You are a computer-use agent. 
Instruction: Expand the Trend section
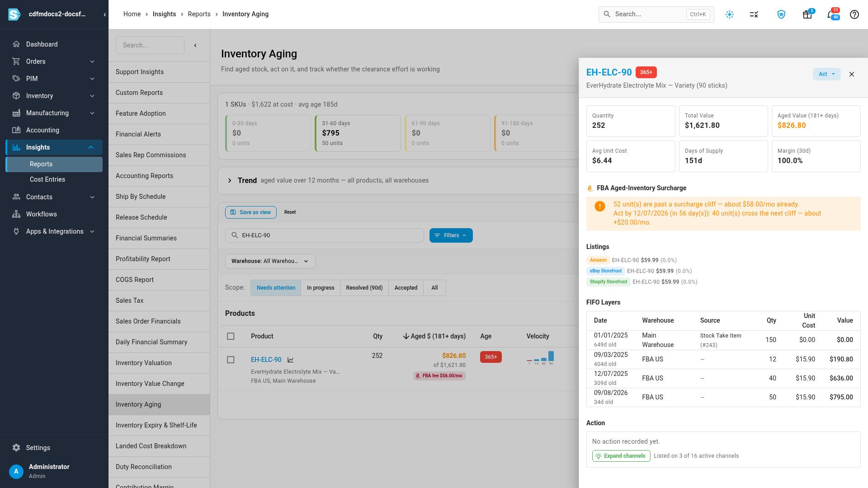point(230,180)
